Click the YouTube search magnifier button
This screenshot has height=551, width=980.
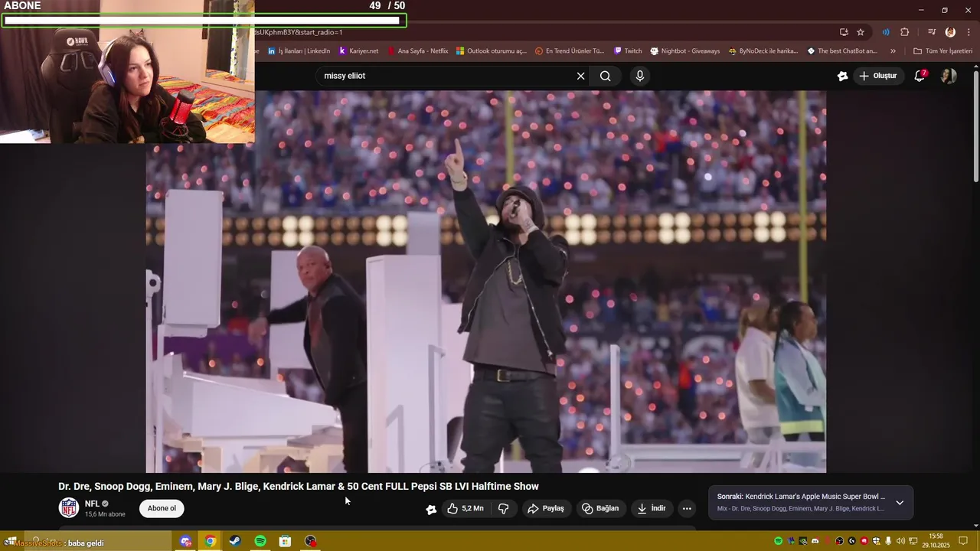click(606, 76)
